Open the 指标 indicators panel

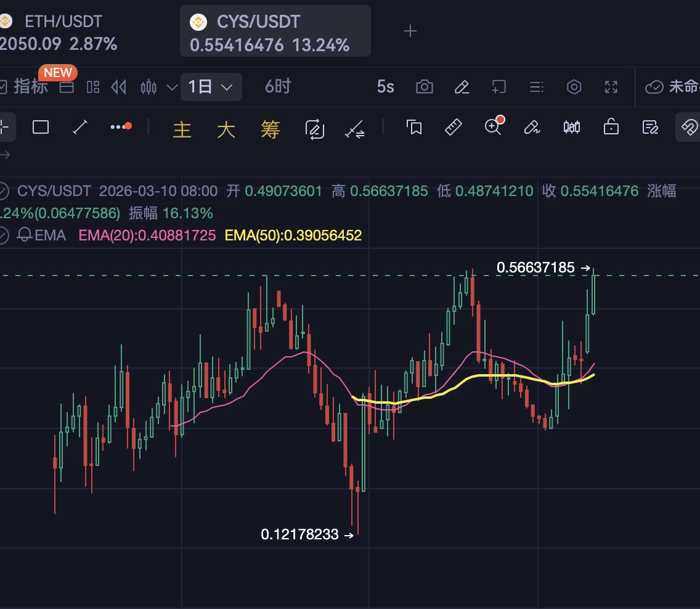(25, 86)
